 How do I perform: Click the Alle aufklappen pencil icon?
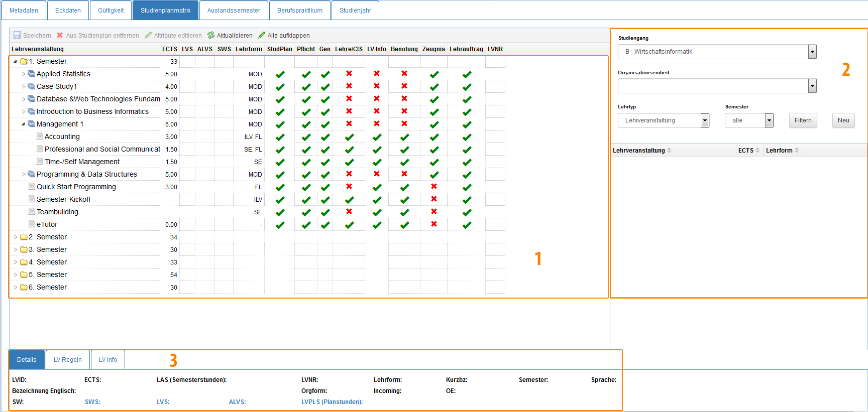(x=262, y=35)
